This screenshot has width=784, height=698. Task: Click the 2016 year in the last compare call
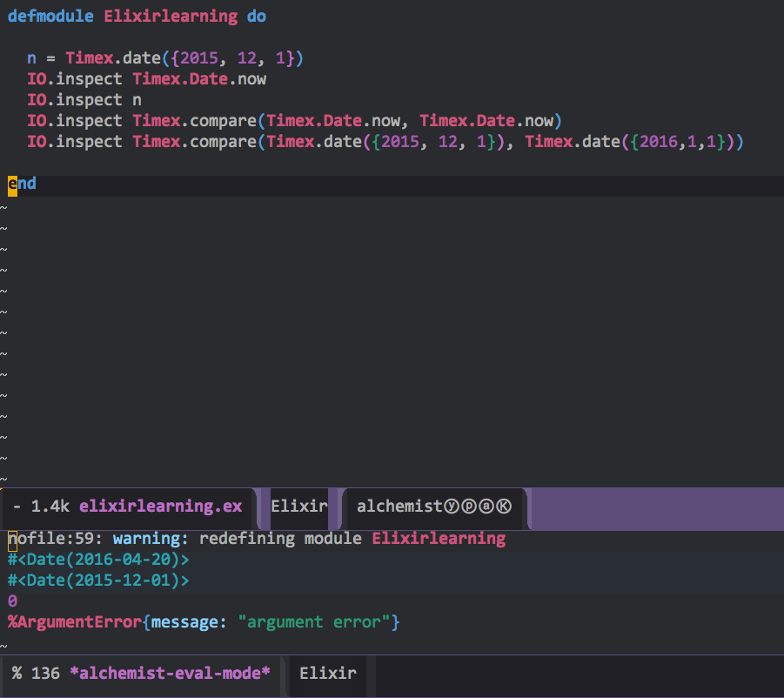tap(659, 142)
